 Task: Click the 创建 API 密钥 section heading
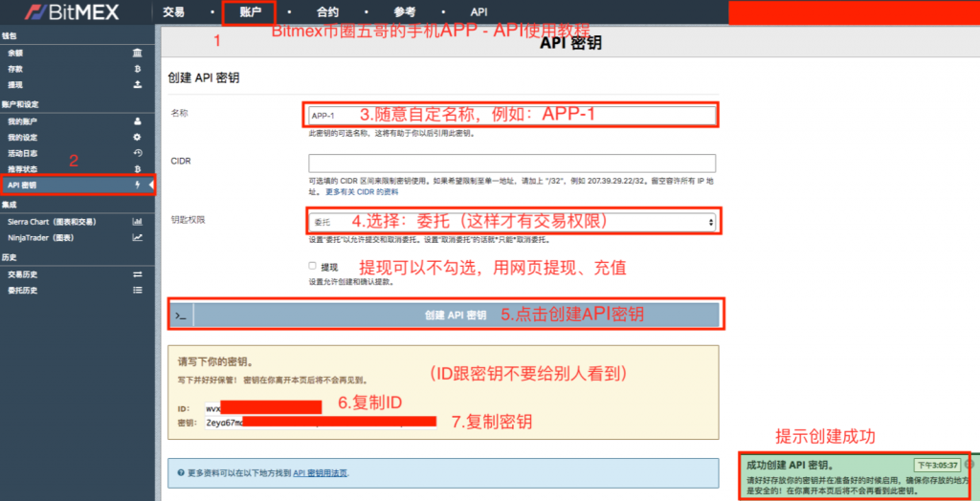pyautogui.click(x=204, y=78)
